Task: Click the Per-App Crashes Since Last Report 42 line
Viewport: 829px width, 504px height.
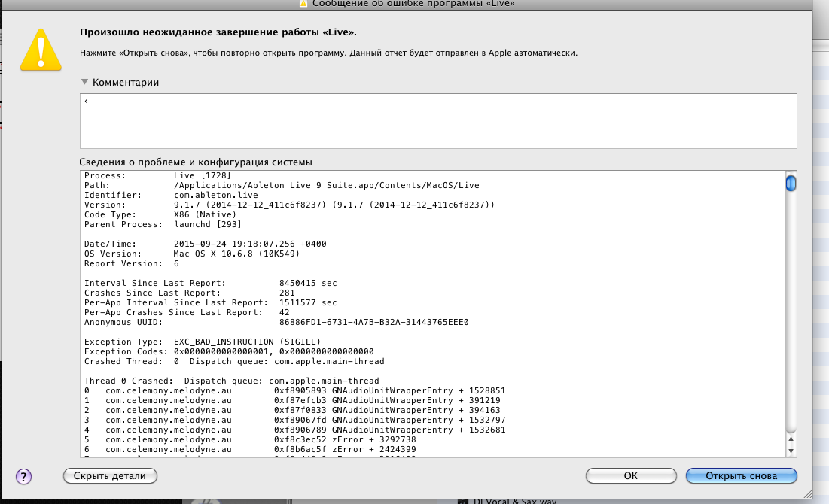Action: point(187,312)
